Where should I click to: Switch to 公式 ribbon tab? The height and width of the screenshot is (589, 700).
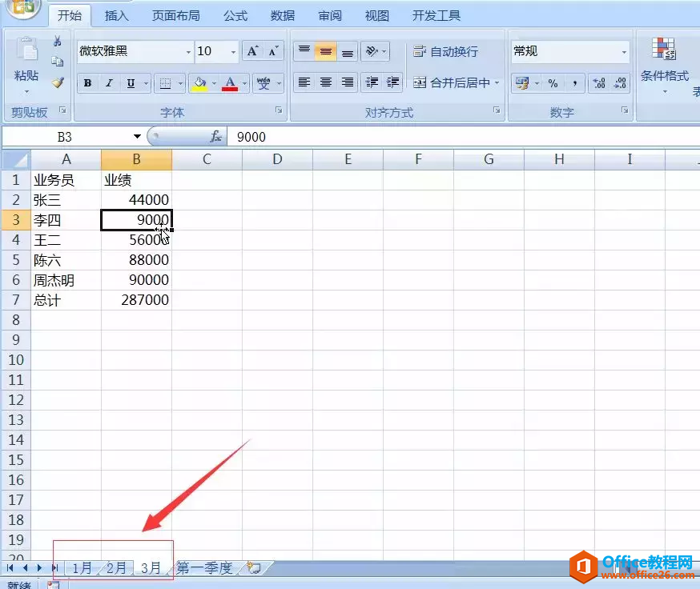tap(235, 16)
